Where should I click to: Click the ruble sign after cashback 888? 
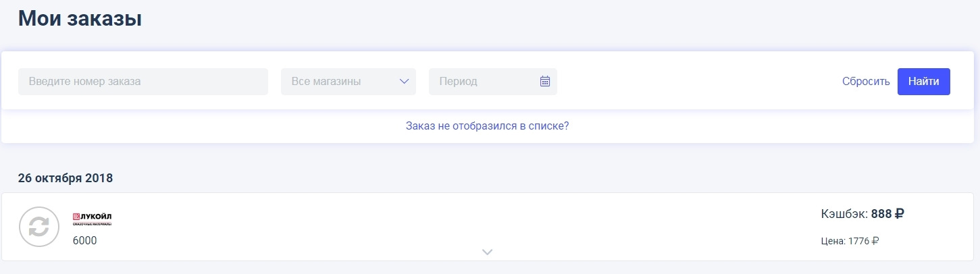point(899,214)
